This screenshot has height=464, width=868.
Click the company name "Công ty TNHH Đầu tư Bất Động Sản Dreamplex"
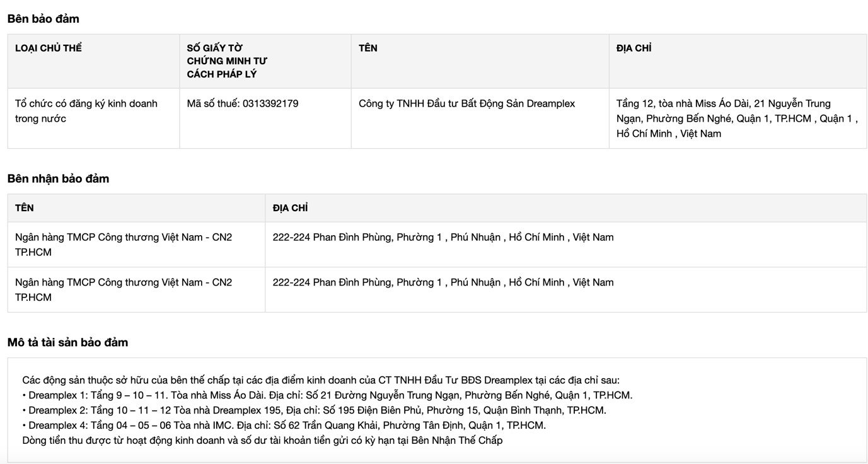point(466,103)
